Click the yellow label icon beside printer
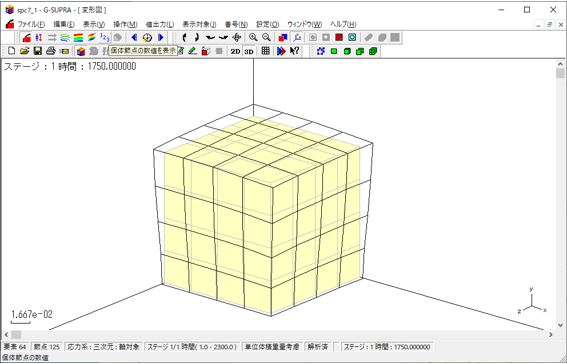 click(64, 51)
